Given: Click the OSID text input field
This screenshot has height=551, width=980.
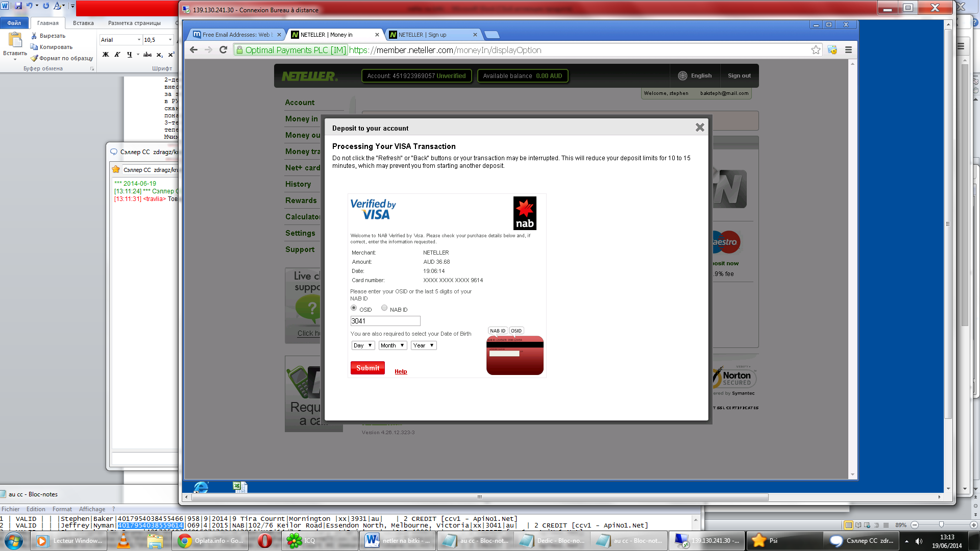Looking at the screenshot, I should click(385, 321).
